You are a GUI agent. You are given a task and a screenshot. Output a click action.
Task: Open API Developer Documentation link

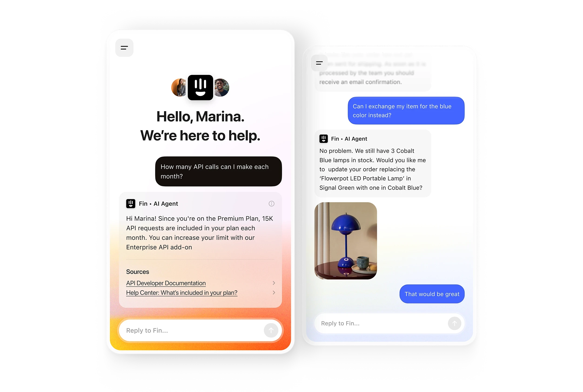tap(166, 283)
